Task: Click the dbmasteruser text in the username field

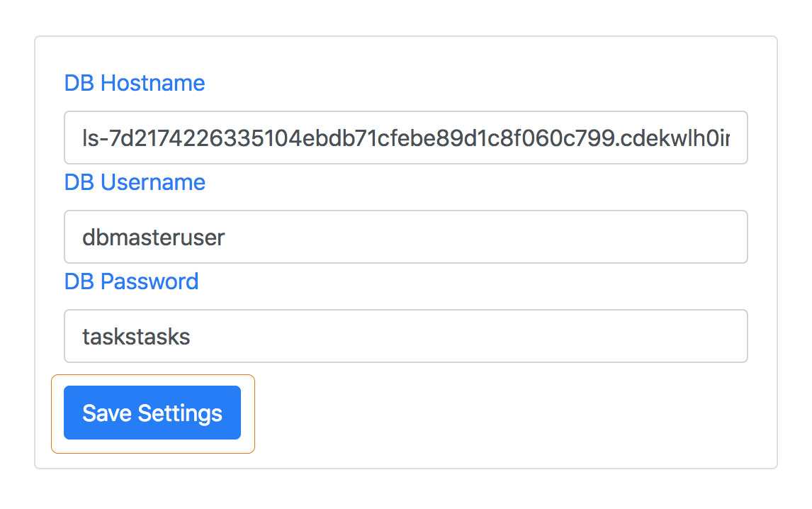Action: coord(153,237)
